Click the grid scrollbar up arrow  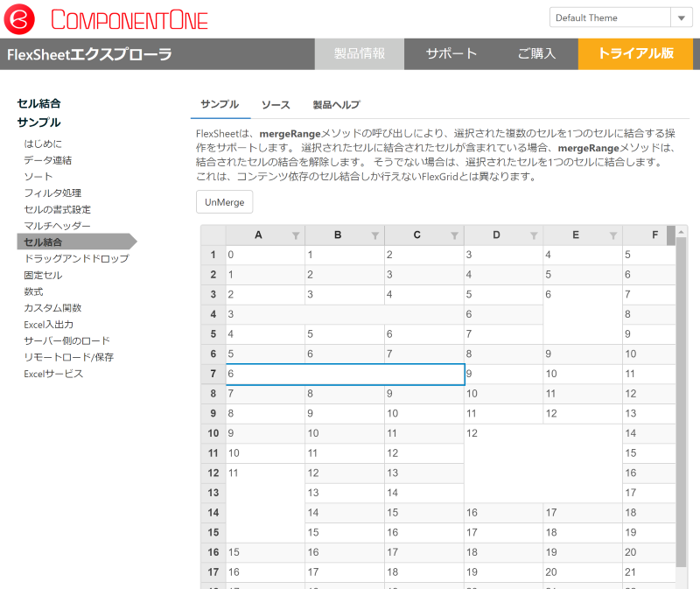[x=682, y=232]
